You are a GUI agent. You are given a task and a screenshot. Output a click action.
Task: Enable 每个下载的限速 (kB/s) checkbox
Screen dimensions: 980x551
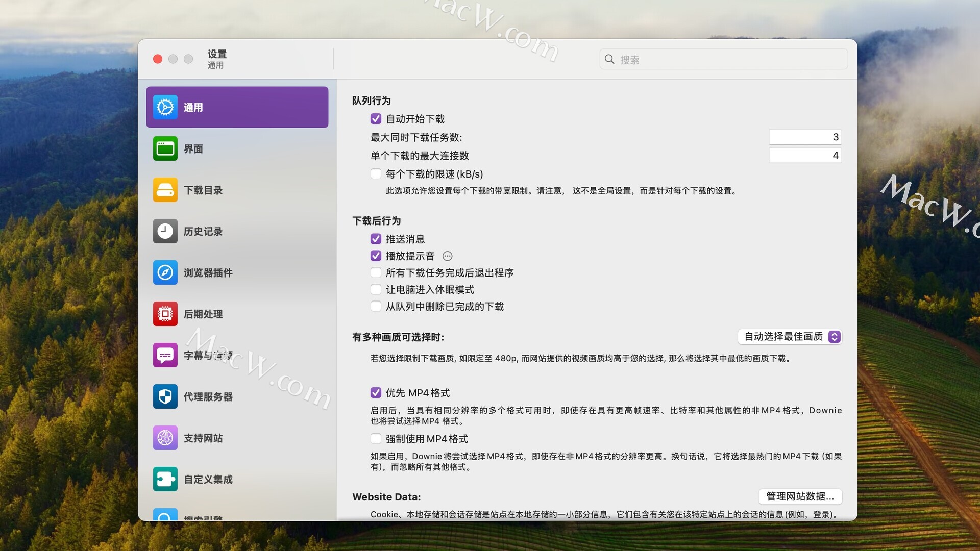376,174
